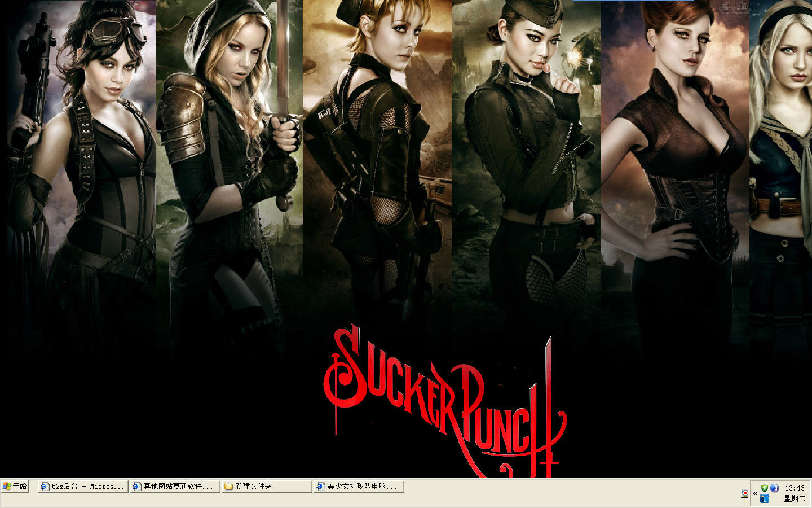Open the 新建文件夹 folder window from taskbar
Image resolution: width=812 pixels, height=508 pixels.
pos(266,486)
